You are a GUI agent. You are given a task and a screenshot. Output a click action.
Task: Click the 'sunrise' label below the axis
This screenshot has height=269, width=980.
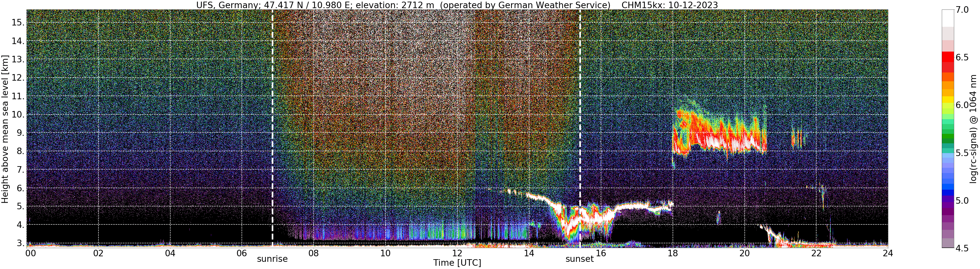[x=272, y=259]
